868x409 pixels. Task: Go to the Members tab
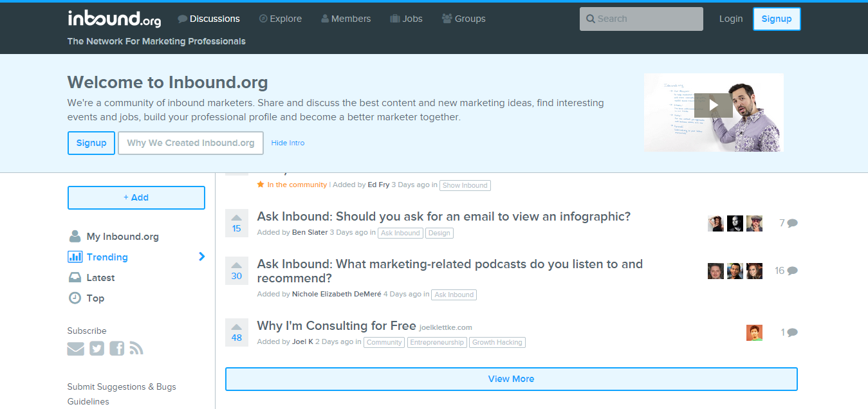click(346, 19)
